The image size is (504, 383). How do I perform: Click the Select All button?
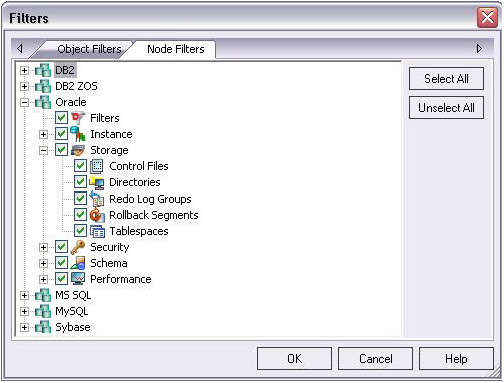446,79
